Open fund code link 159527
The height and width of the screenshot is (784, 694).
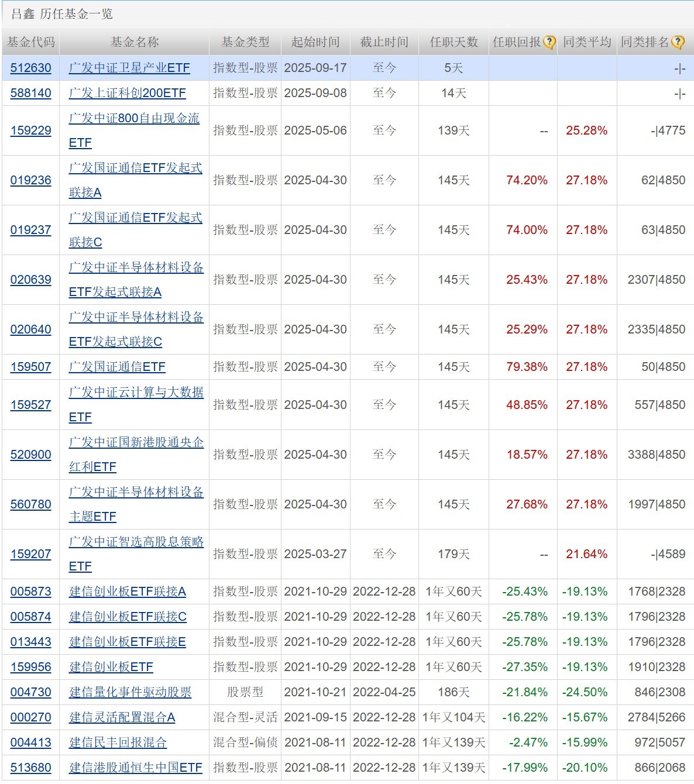31,405
